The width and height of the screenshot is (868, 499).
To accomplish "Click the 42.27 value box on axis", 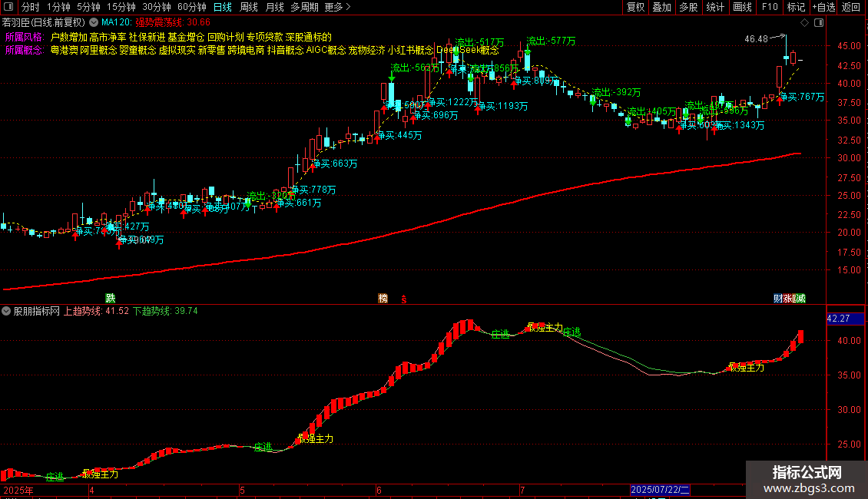I will (845, 319).
